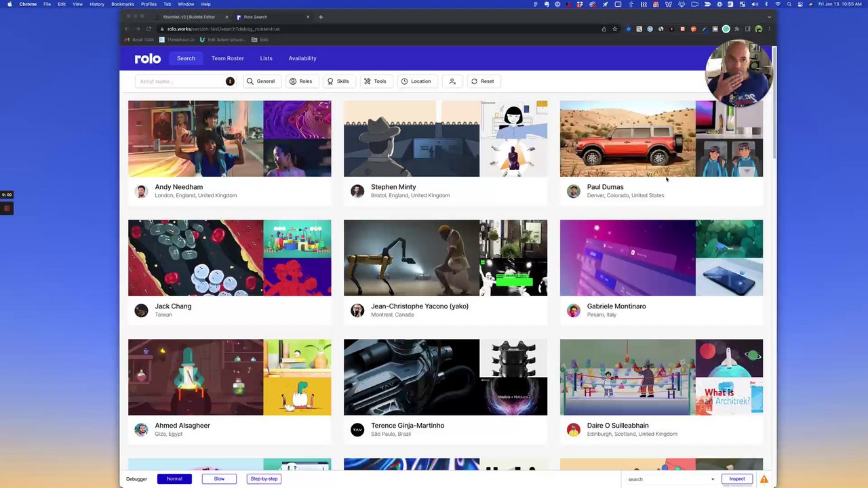Open Daire O Suilleabhain's boxing ring thumbnail
This screenshot has height=488, width=868.
(627, 378)
